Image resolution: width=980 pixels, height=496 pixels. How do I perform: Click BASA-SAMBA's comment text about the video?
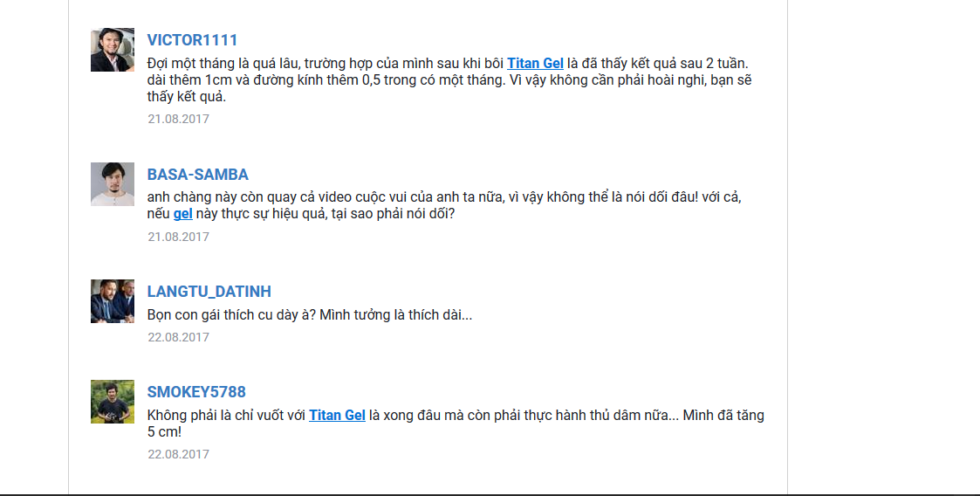pos(444,205)
